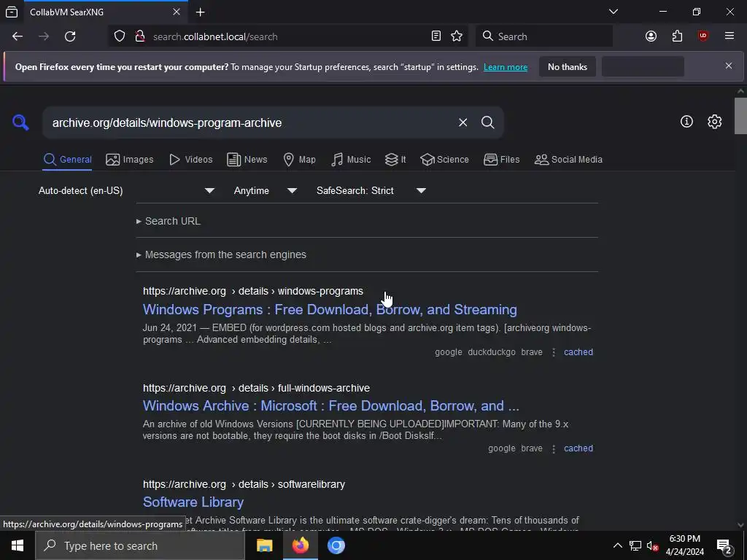Switch to the Images tab

tap(130, 160)
